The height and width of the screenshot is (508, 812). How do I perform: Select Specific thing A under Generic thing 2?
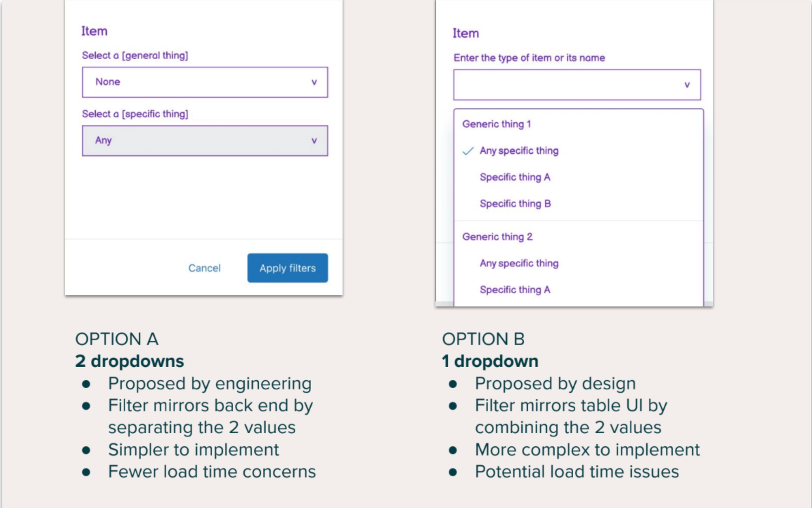pos(515,289)
